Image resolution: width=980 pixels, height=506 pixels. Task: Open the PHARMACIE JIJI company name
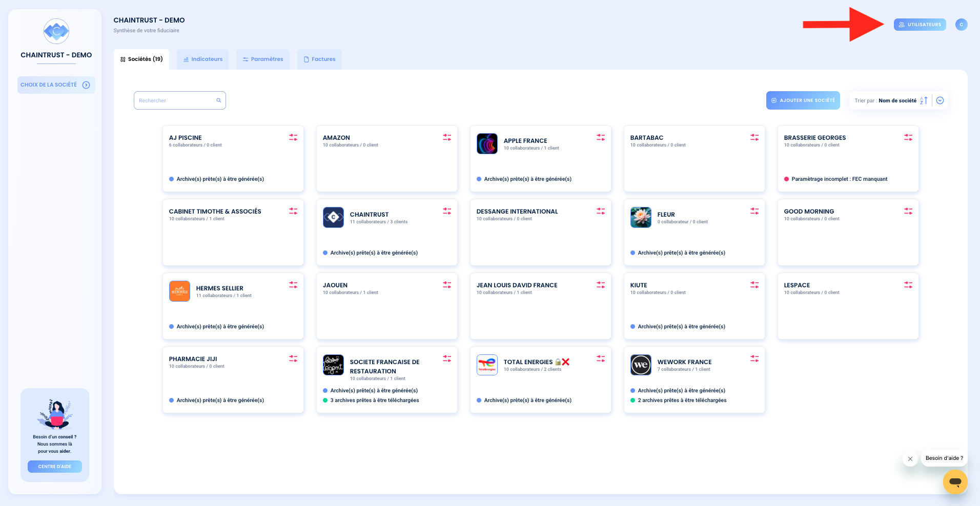tap(193, 359)
